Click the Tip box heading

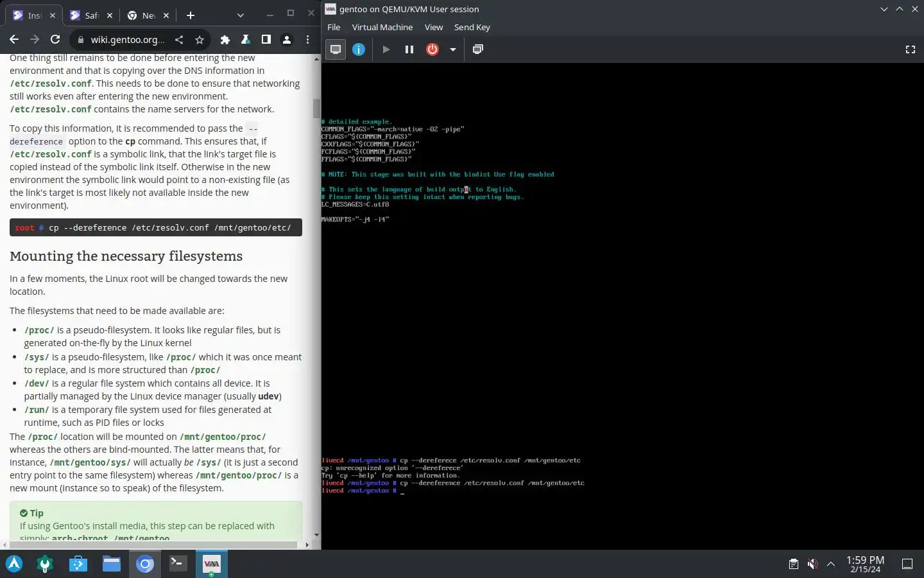pos(31,513)
